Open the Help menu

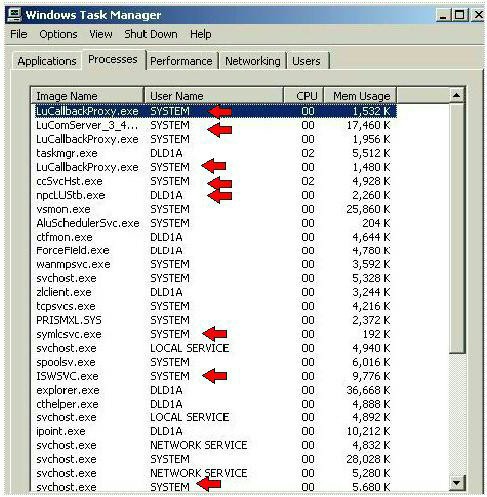tap(201, 34)
